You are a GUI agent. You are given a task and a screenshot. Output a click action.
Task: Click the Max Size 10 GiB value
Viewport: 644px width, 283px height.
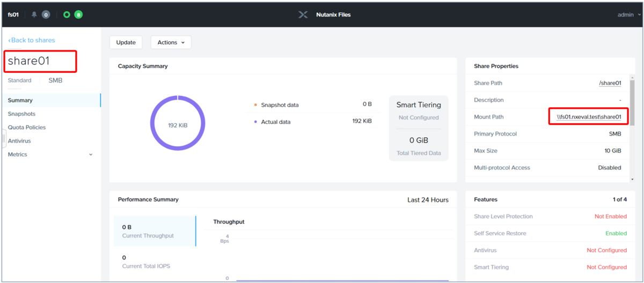[613, 151]
